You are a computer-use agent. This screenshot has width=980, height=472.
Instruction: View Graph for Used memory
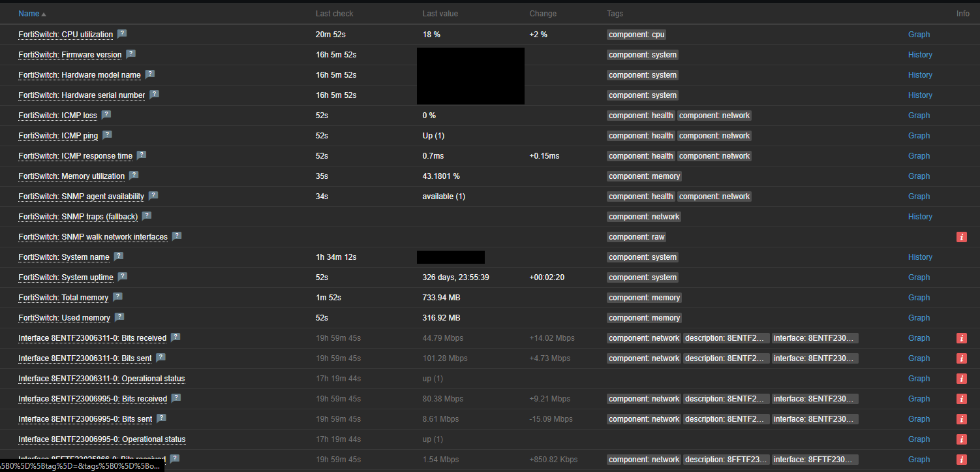tap(919, 318)
